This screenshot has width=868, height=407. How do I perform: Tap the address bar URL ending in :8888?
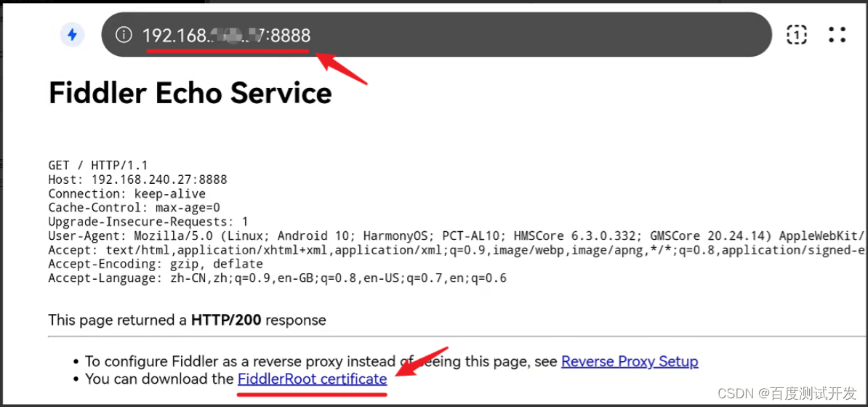click(x=227, y=36)
